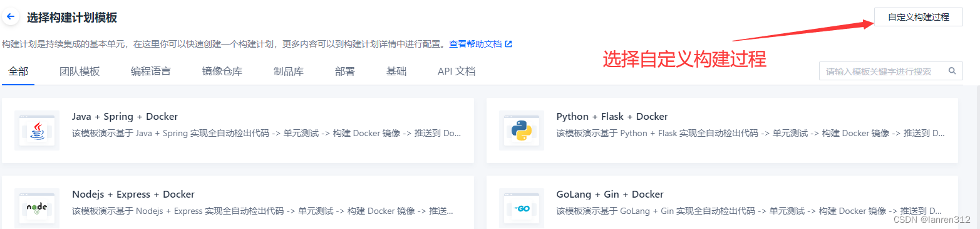Switch to the 编程语言 tab
The image size is (980, 229).
151,72
